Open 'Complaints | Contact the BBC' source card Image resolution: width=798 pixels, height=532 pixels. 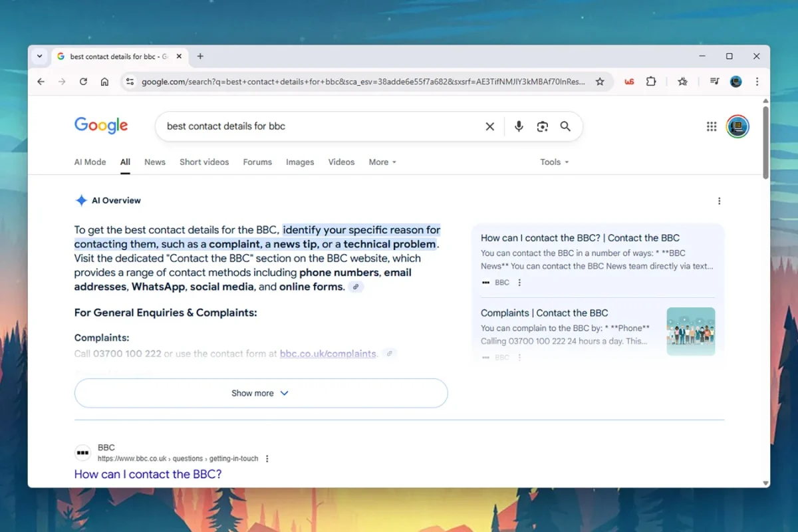(544, 313)
